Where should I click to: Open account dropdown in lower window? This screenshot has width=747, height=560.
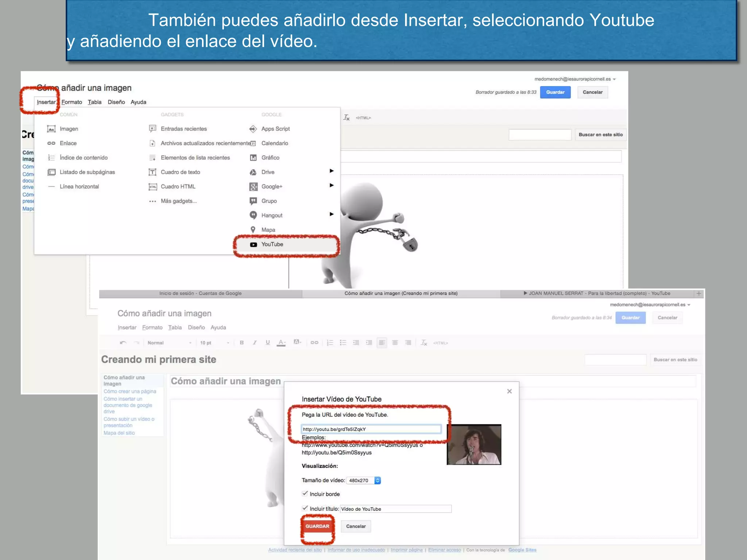coord(650,304)
